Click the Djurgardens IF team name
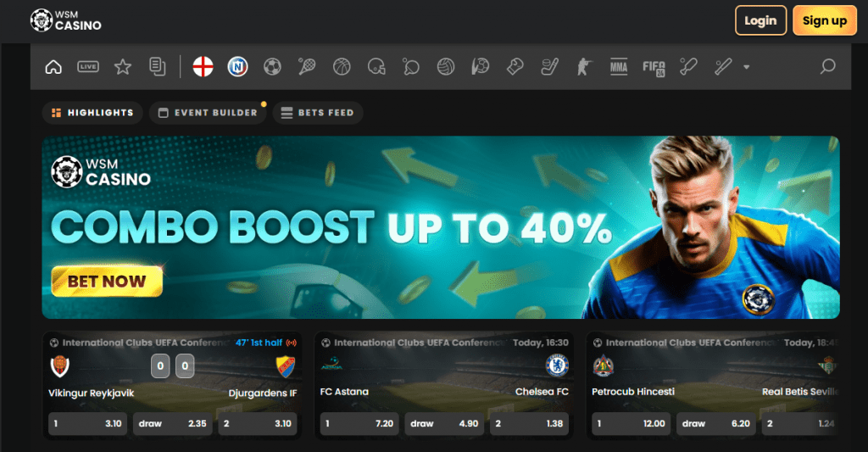Viewport: 868px width, 452px height. pyautogui.click(x=263, y=393)
